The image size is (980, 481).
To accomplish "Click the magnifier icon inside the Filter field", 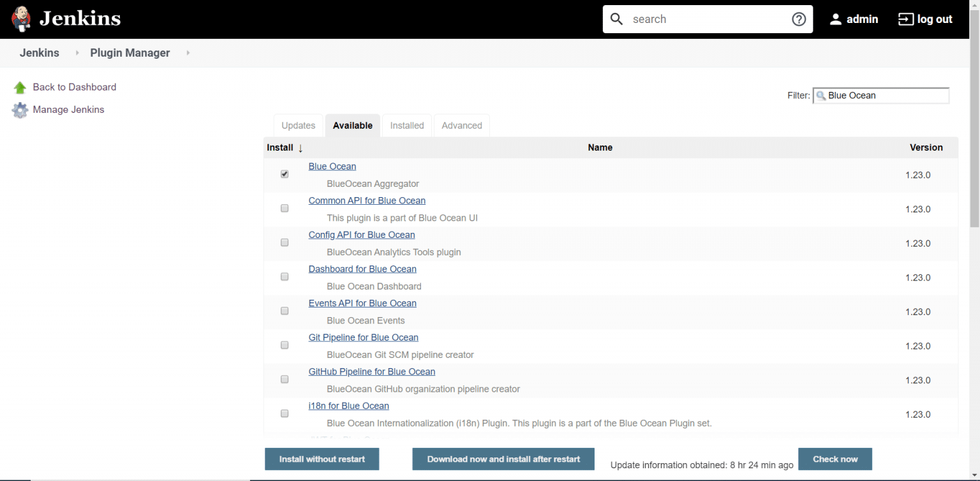I will [x=822, y=96].
